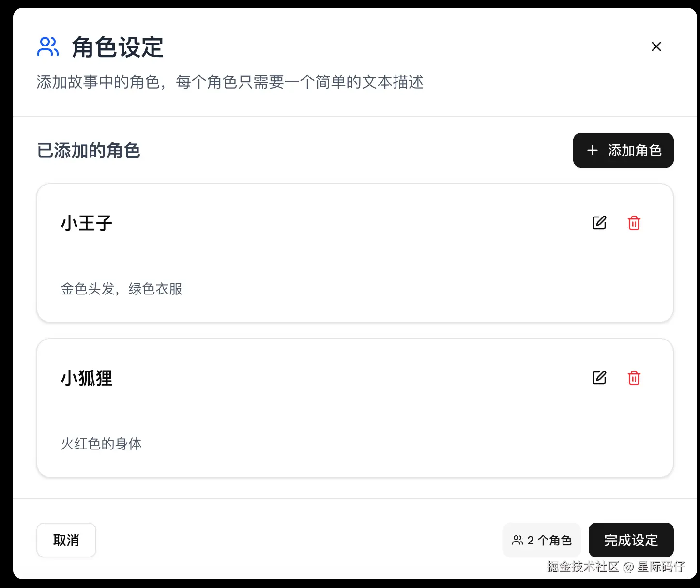This screenshot has height=588, width=700.
Task: Edit the 小王子 character
Action: tap(599, 223)
